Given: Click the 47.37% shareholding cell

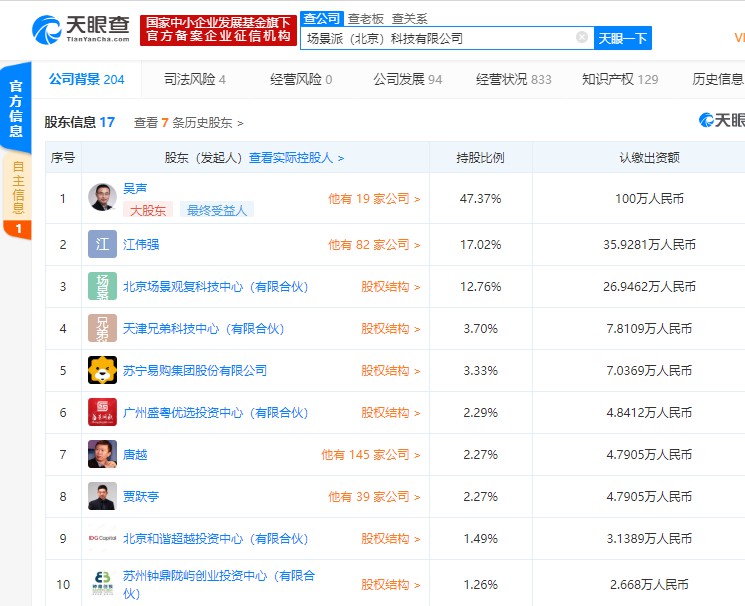Looking at the screenshot, I should [480, 199].
